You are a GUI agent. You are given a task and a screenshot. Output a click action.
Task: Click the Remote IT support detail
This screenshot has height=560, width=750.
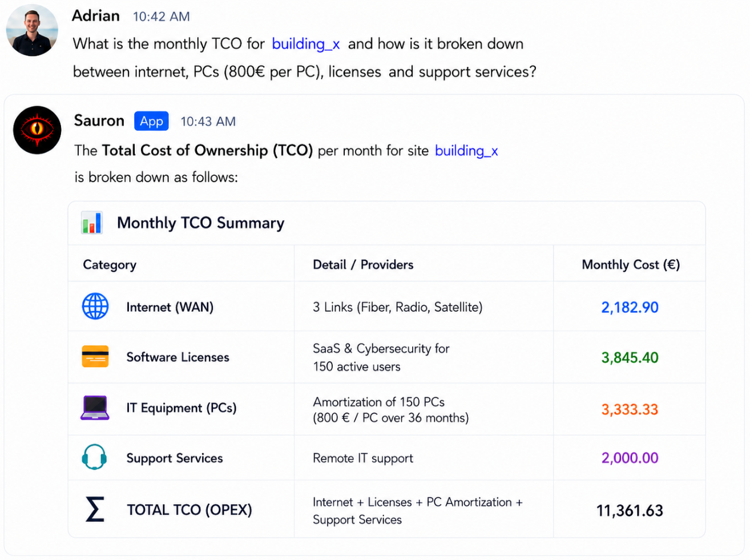(x=363, y=458)
